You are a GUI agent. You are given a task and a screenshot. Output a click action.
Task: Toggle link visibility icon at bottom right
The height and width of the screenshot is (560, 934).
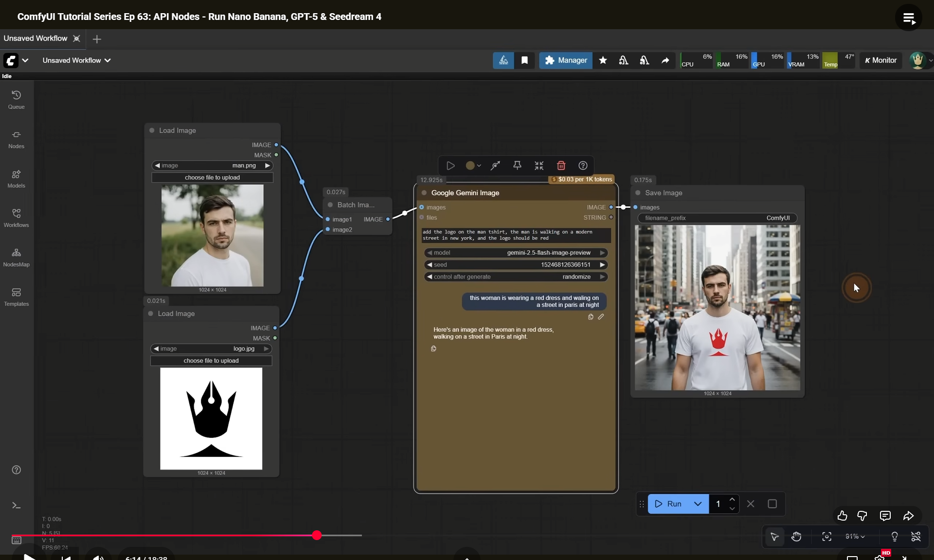(x=916, y=537)
